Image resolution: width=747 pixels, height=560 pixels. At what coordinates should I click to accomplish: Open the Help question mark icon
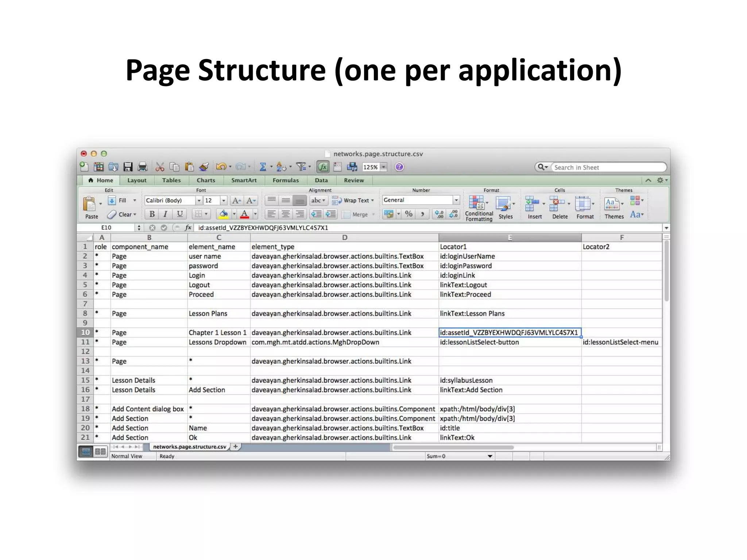(x=399, y=167)
